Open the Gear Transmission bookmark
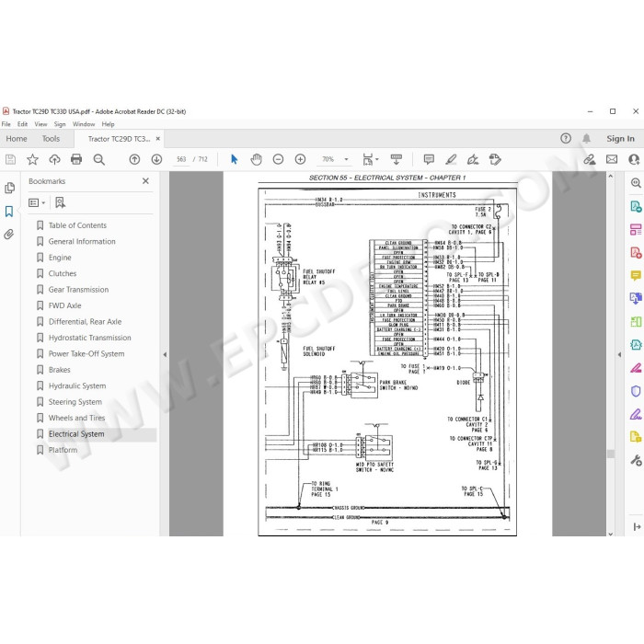This screenshot has width=644, height=644. click(78, 290)
